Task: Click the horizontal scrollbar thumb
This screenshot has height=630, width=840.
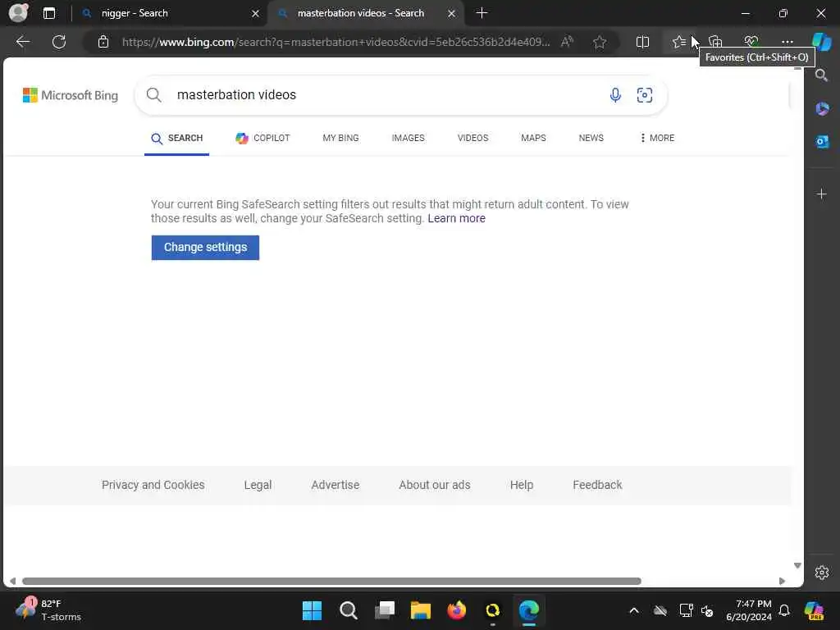Action: [x=331, y=582]
